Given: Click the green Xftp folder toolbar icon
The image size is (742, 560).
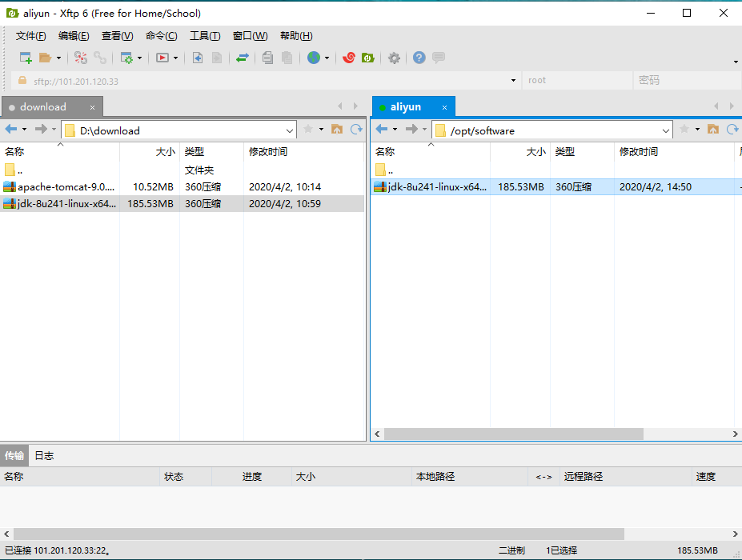Looking at the screenshot, I should pos(367,58).
